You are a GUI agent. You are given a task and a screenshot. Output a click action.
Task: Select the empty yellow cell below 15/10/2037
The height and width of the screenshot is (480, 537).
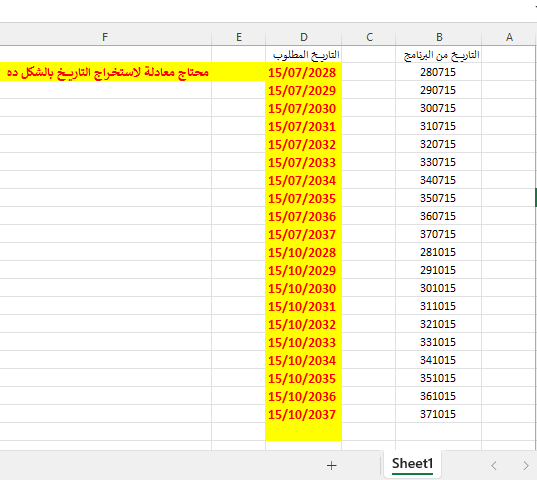click(x=303, y=432)
